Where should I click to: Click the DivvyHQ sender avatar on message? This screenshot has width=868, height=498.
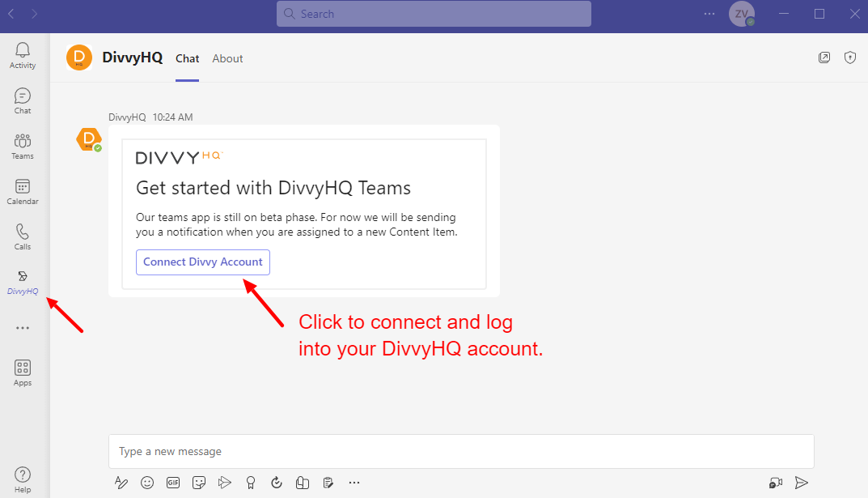pos(89,139)
